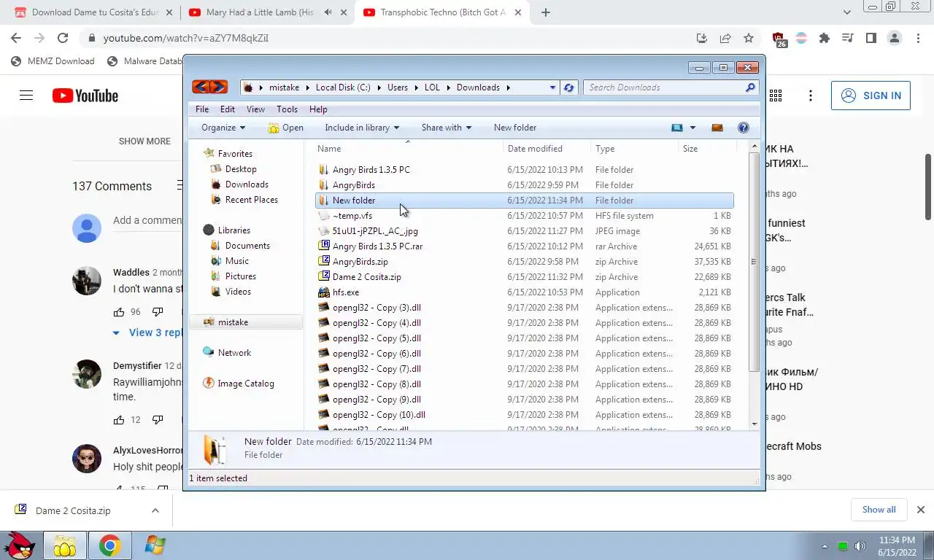The image size is (934, 560).
Task: Select the hfs.exe application icon
Action: (x=324, y=292)
